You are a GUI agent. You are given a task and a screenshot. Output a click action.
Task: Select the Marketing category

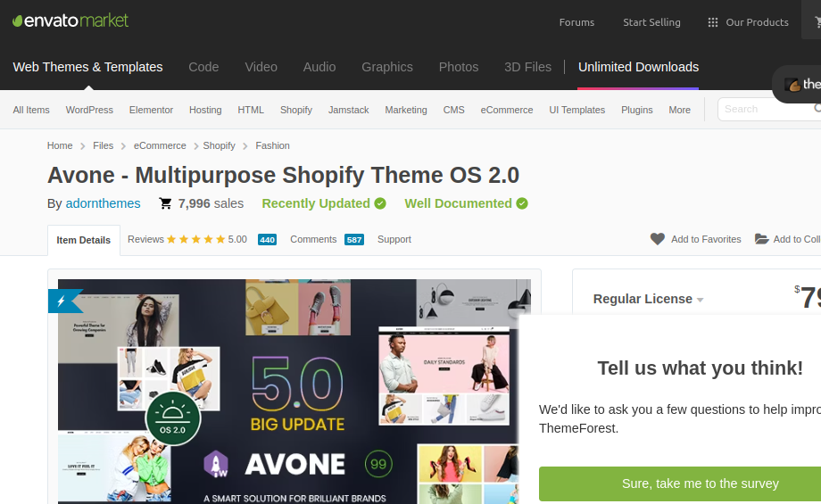[406, 110]
